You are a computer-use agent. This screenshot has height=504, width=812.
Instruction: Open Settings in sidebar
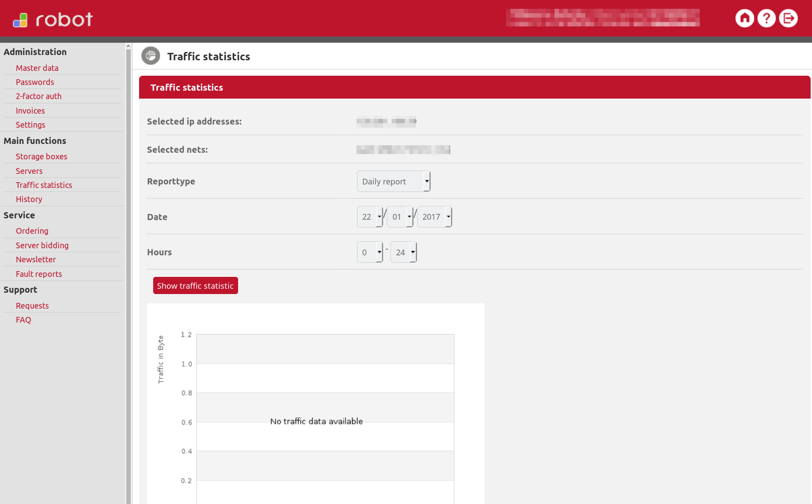tap(30, 125)
